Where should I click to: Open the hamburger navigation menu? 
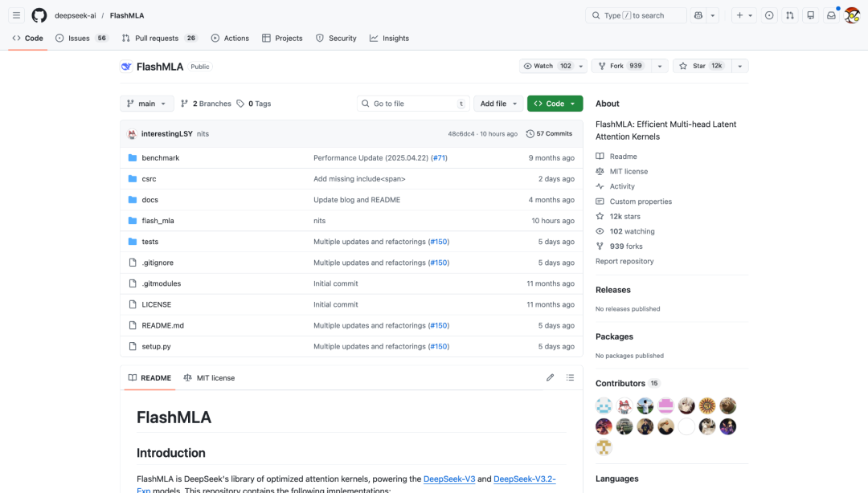(x=16, y=15)
